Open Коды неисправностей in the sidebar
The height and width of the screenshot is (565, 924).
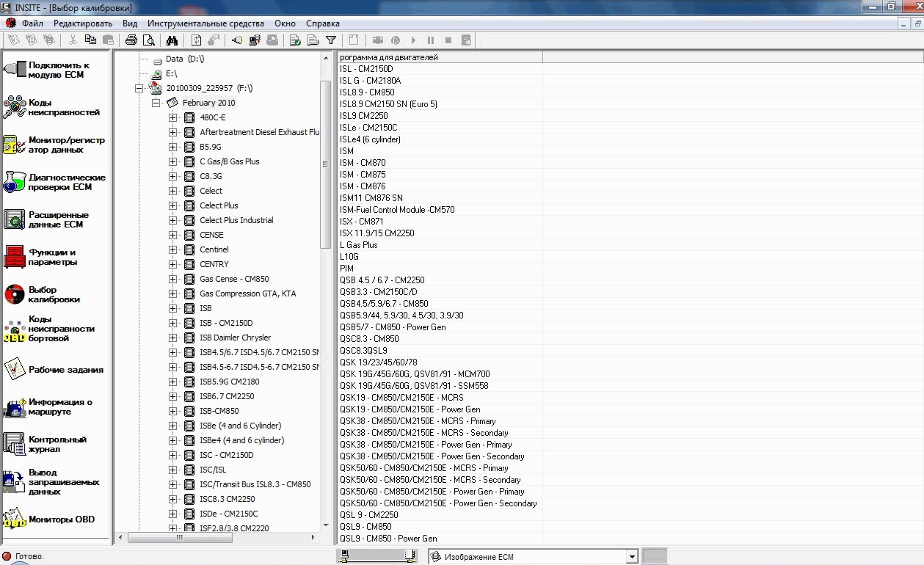pos(57,107)
